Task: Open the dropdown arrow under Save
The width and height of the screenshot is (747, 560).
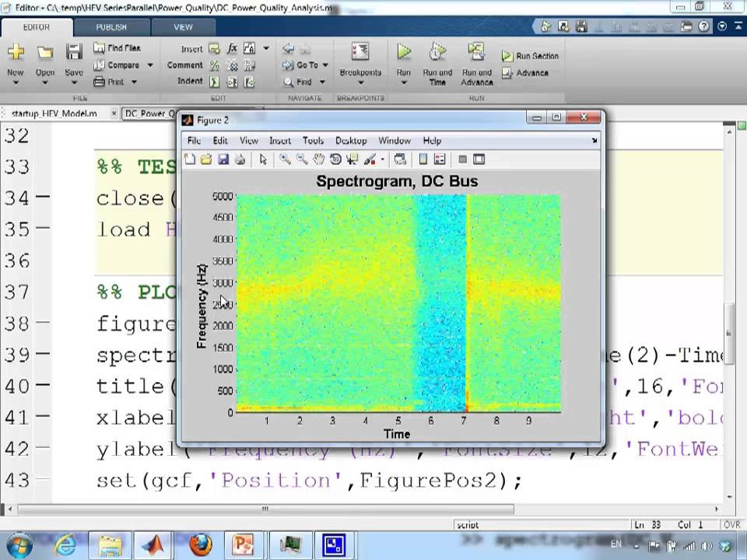Action: coord(74,83)
